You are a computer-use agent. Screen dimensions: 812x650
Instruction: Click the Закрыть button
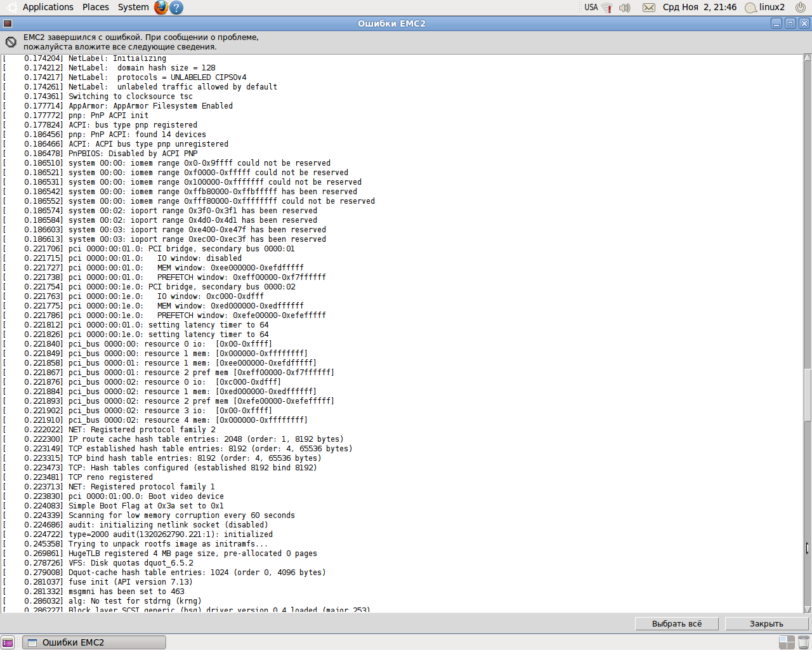[766, 624]
